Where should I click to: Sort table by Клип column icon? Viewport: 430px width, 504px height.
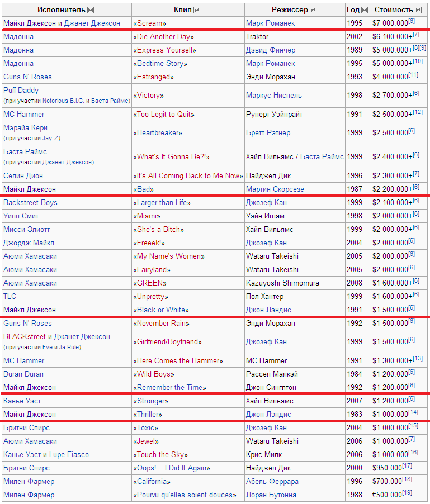pos(197,10)
